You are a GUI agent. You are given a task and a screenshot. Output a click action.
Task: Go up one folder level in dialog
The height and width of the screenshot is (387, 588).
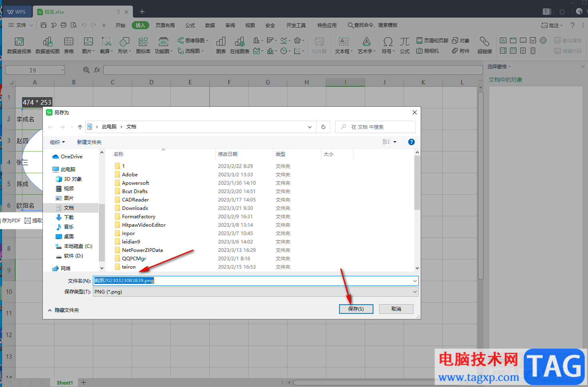coord(80,127)
